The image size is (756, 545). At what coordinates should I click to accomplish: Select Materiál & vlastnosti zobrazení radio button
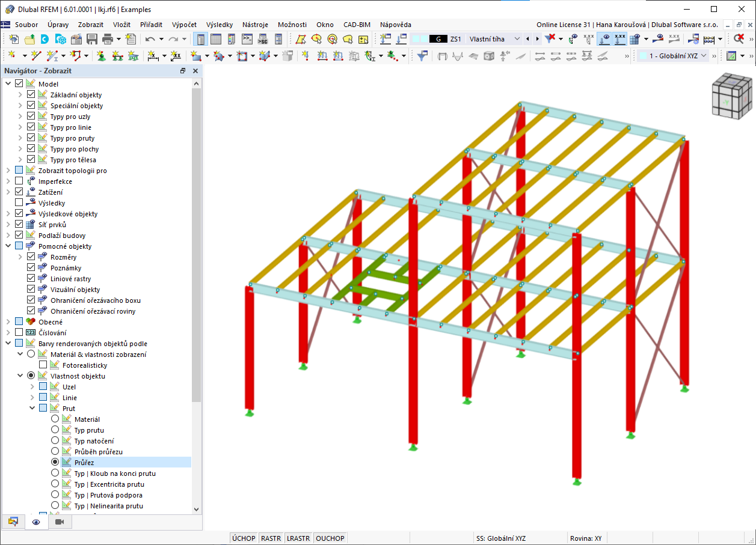(31, 355)
